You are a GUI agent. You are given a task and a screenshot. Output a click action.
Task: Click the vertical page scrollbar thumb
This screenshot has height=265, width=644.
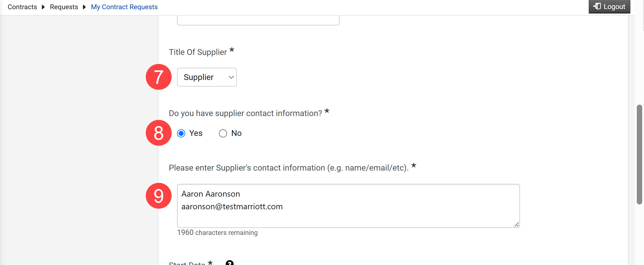point(639,155)
